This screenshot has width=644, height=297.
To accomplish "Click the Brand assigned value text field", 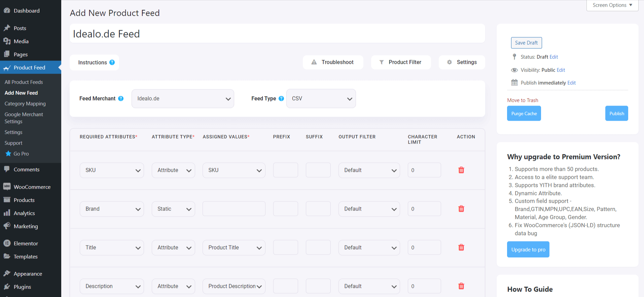I will coord(234,209).
